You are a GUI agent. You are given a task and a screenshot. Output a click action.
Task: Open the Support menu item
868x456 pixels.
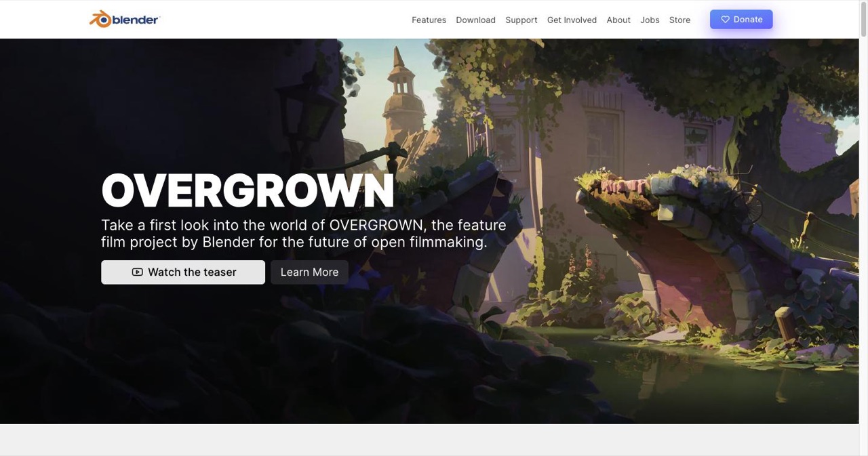pos(521,20)
